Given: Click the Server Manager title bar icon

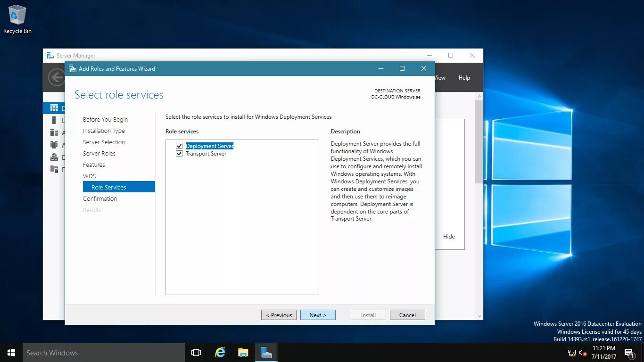Looking at the screenshot, I should click(x=50, y=55).
